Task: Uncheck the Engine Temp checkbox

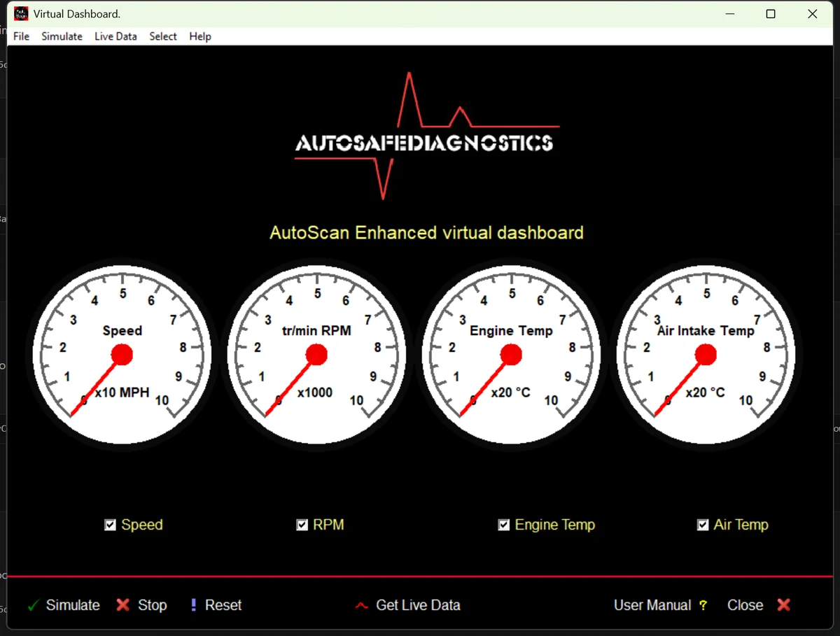Action: [503, 525]
